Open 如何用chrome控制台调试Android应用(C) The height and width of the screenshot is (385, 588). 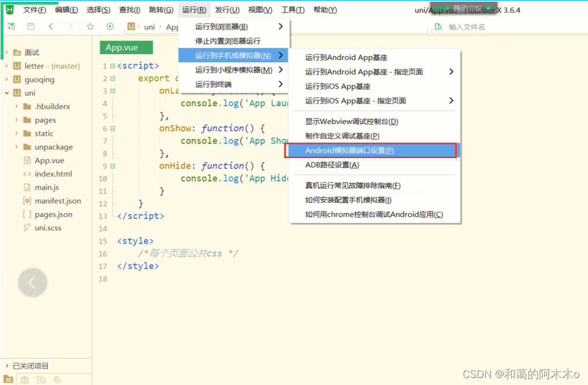374,214
